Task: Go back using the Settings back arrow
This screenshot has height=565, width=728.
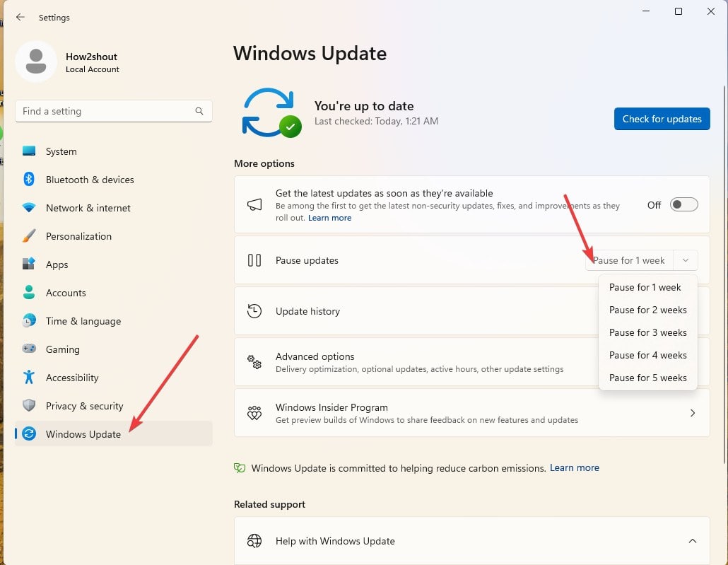Action: tap(20, 17)
